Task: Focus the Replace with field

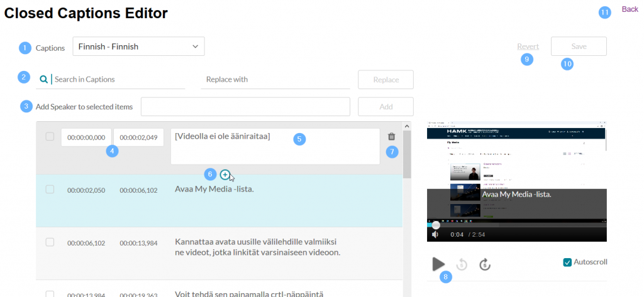Action: [275, 79]
